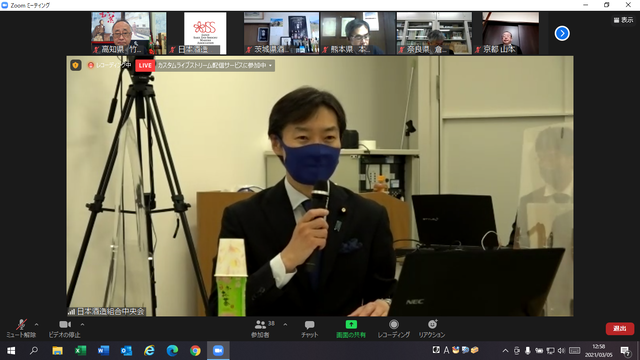Open taskbar search magnifier
640x360 pixels.
tap(34, 351)
